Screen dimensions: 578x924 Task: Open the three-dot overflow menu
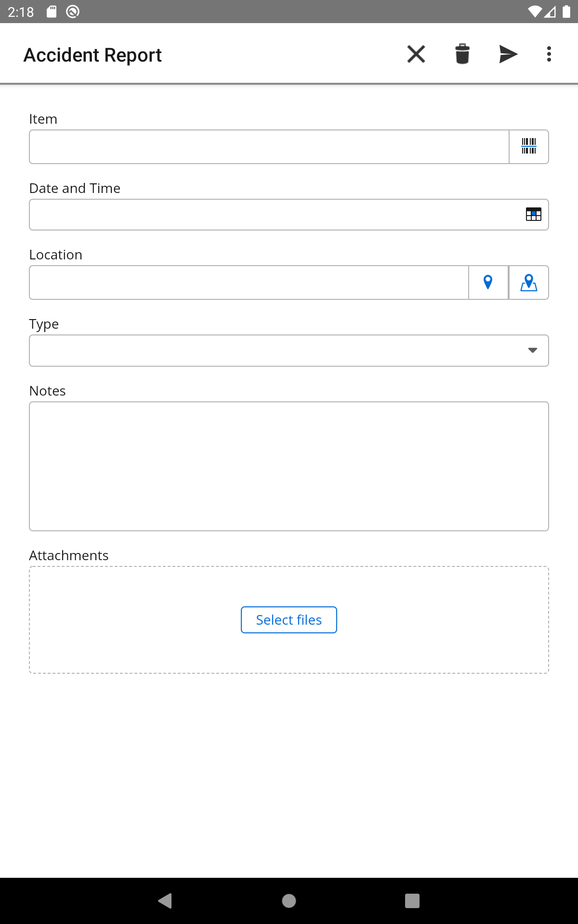coord(549,54)
